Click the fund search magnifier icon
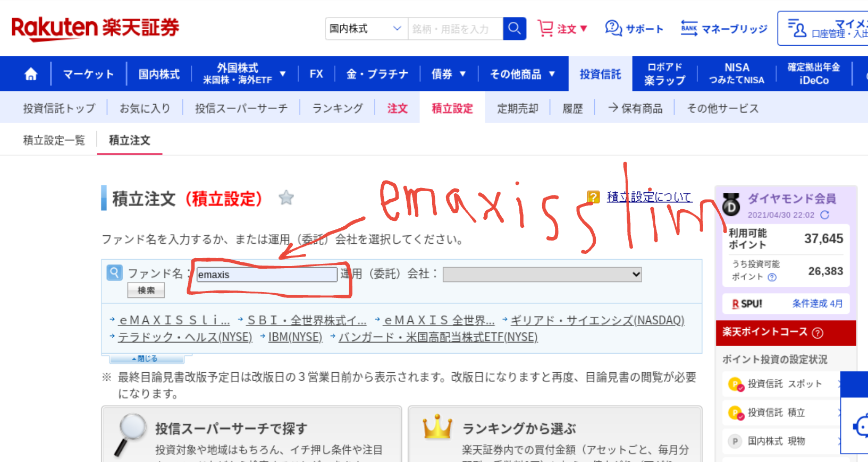Screen dimensions: 868x462 coord(114,272)
